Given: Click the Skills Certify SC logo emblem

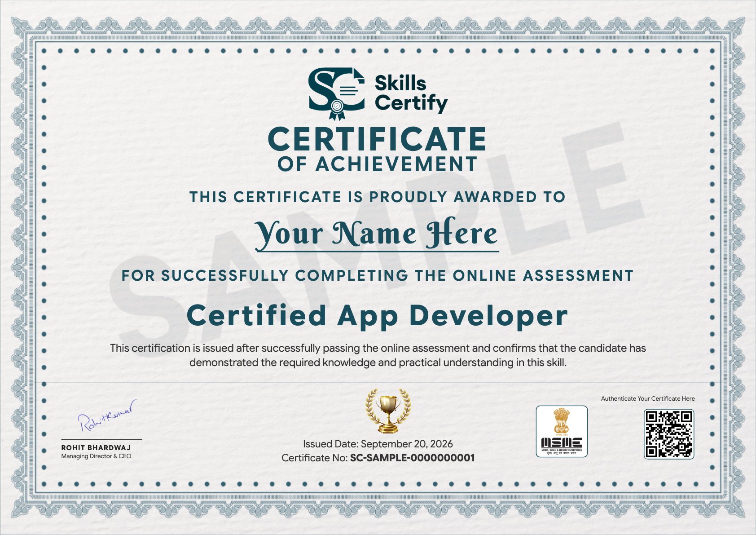Looking at the screenshot, I should [x=336, y=94].
